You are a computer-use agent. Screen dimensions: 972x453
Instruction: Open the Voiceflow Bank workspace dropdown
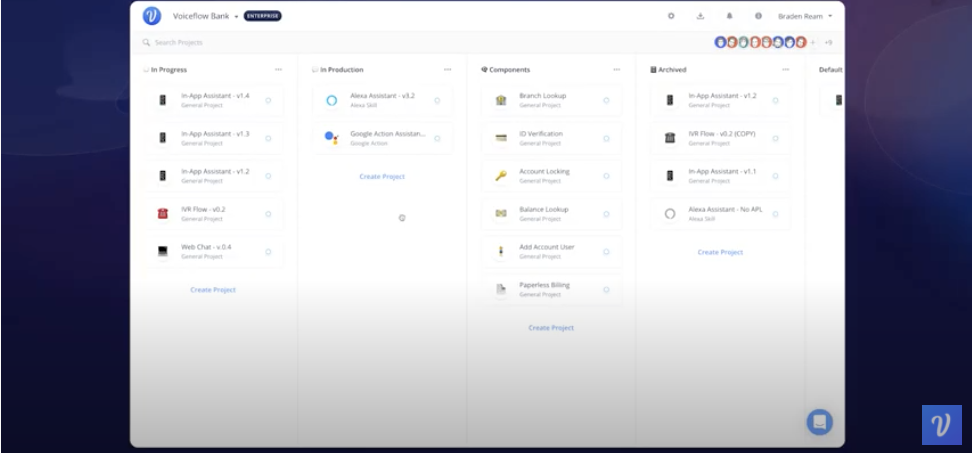(x=206, y=16)
